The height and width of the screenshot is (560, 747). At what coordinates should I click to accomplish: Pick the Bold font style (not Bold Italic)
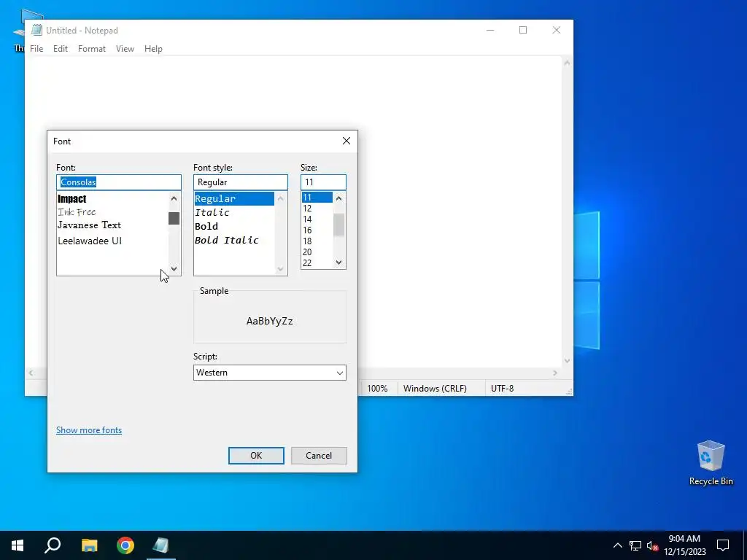tap(234, 226)
